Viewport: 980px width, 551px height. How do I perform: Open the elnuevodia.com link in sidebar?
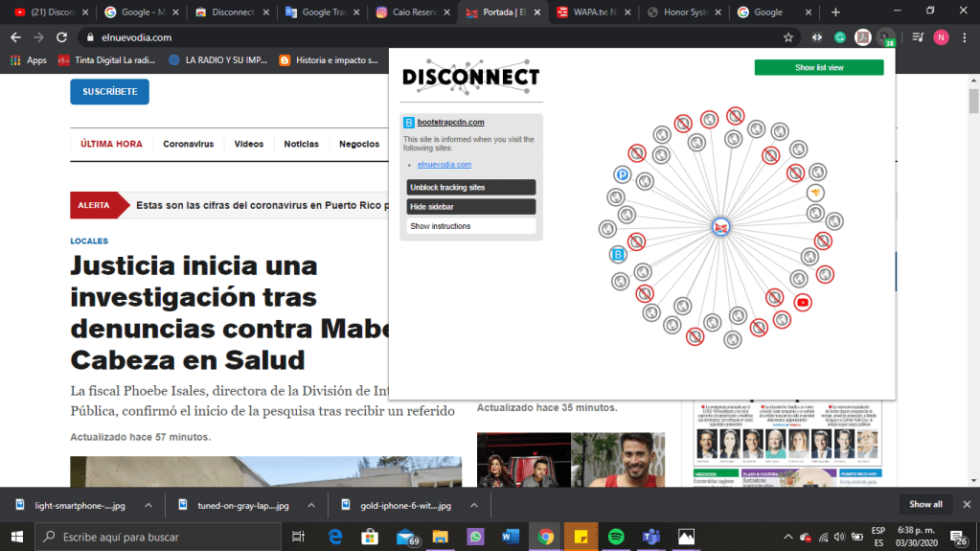(444, 165)
